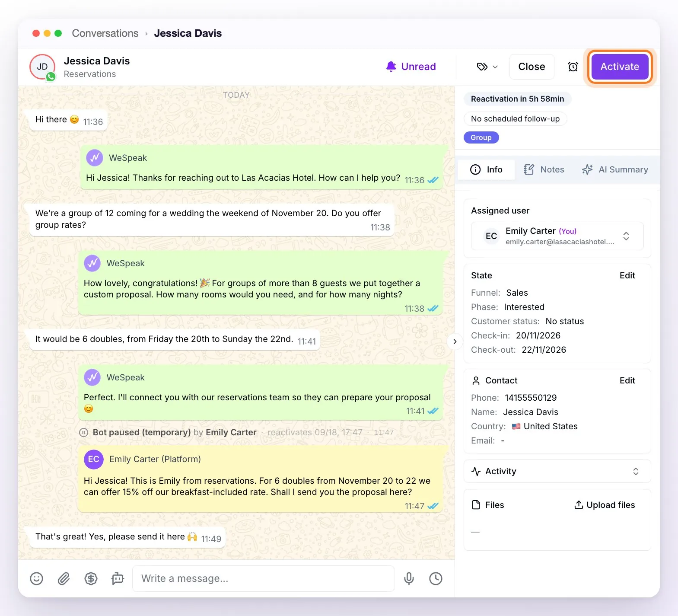Open the tags dropdown
The height and width of the screenshot is (616, 678).
[487, 67]
